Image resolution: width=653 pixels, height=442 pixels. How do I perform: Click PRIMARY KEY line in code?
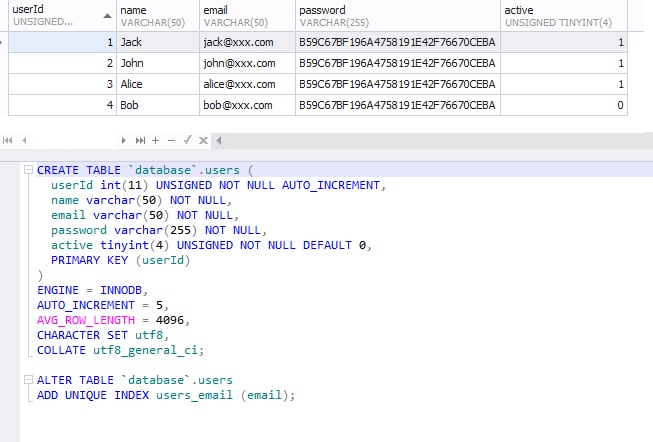120,260
